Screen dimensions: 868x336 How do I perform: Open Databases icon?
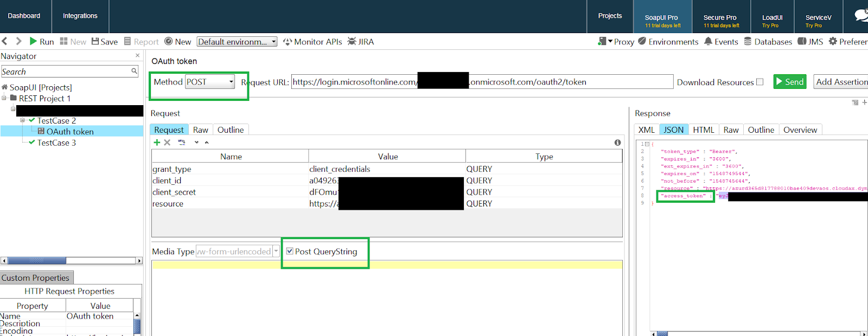748,41
